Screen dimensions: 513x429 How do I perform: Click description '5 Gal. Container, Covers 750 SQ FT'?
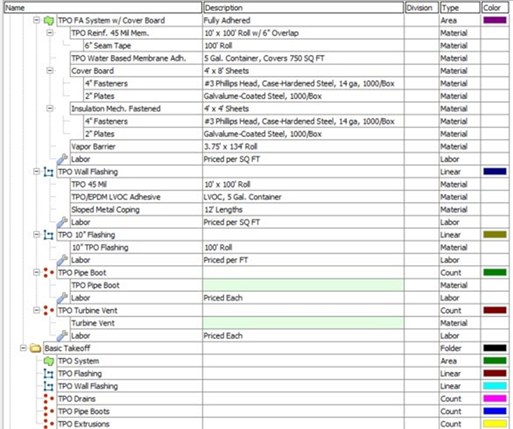(x=264, y=58)
